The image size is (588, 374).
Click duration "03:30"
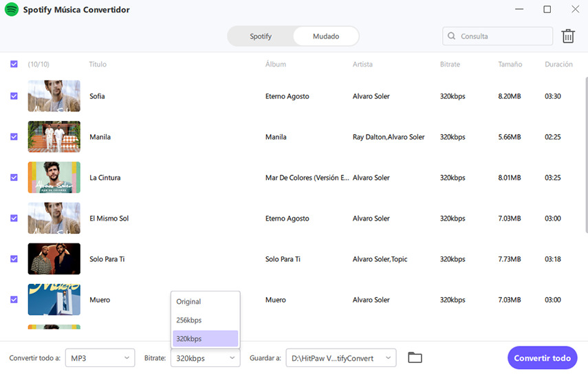coord(553,96)
